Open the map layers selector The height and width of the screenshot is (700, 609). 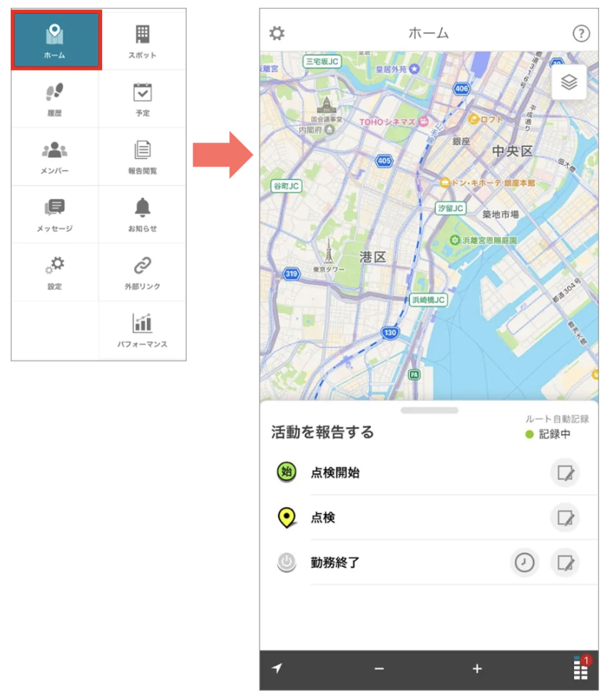pyautogui.click(x=569, y=82)
